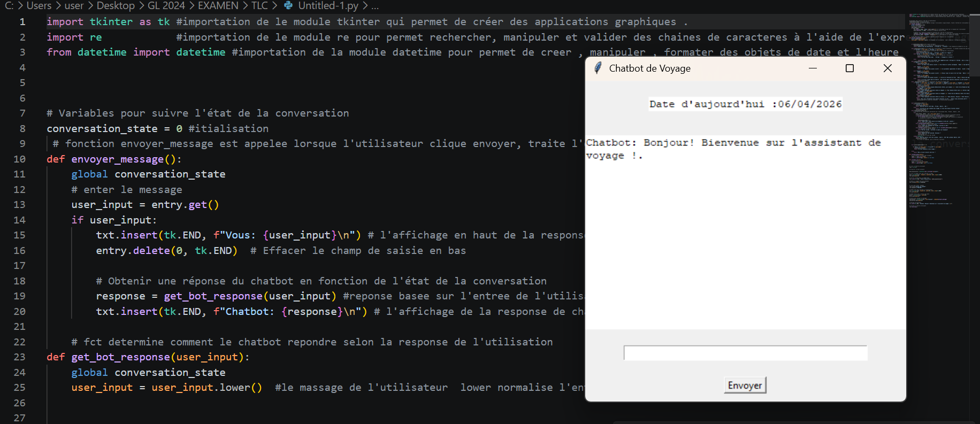
Task: Click line number 1 in the gutter
Action: [22, 22]
